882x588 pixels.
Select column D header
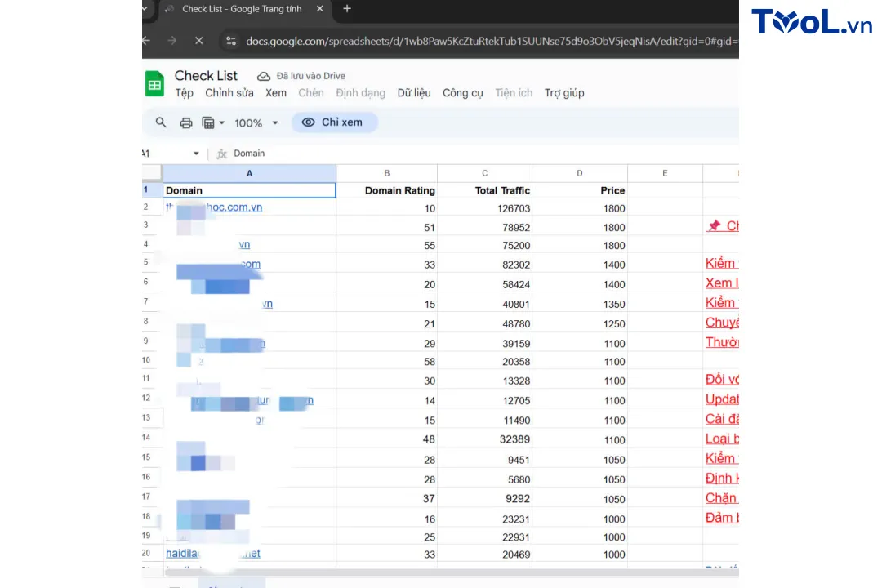579,173
